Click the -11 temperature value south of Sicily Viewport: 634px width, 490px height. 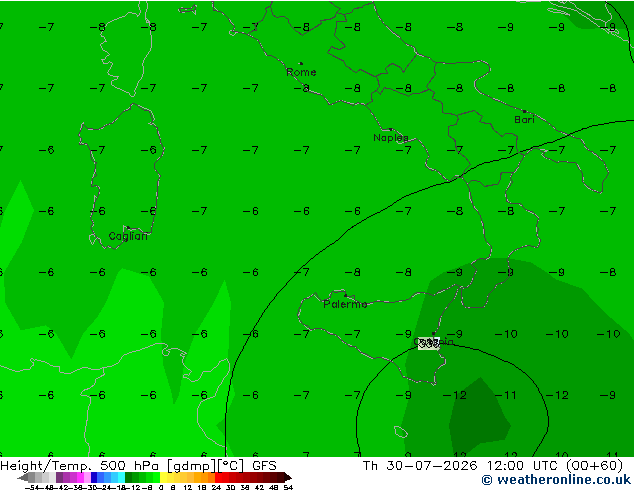506,395
